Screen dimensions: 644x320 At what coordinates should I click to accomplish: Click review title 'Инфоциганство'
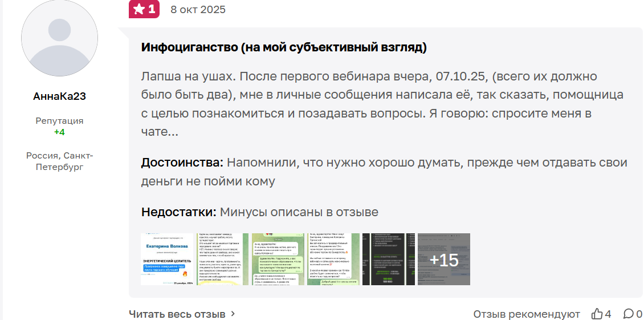coord(283,47)
